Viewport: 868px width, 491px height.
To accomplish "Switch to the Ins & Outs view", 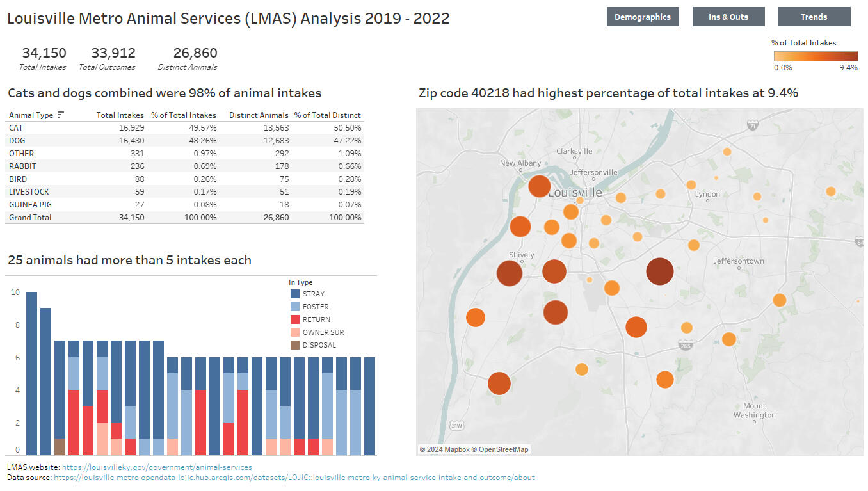I will coord(728,17).
